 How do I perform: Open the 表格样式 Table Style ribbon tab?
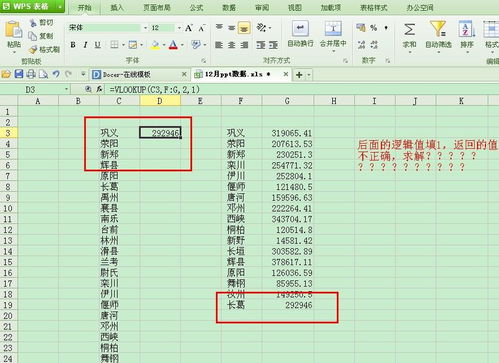374,7
